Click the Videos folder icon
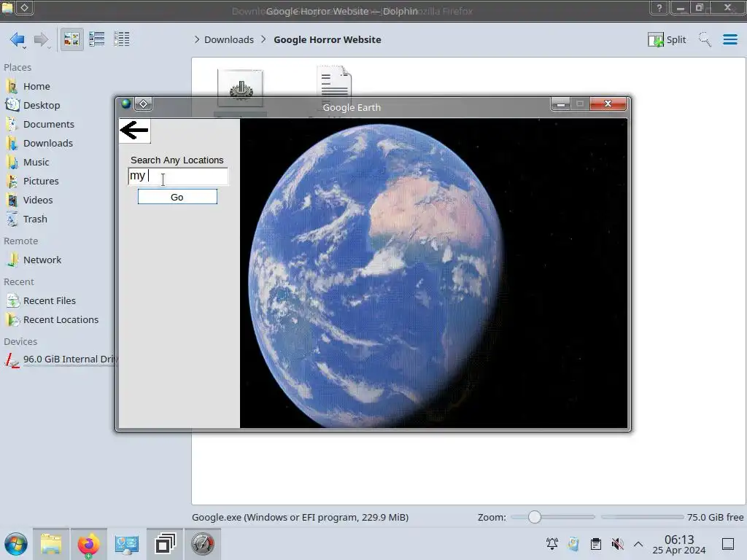Image resolution: width=747 pixels, height=560 pixels. (12, 201)
